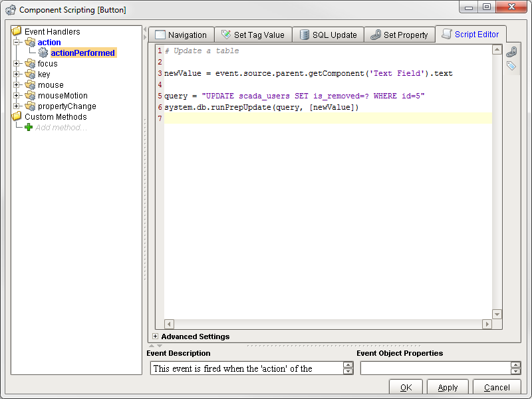Expand the focus event handler folder

click(17, 63)
